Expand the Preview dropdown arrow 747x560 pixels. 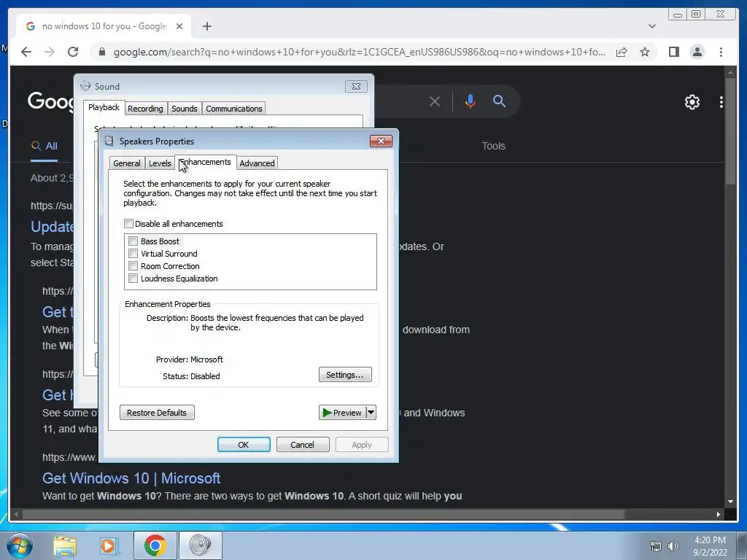(x=371, y=413)
